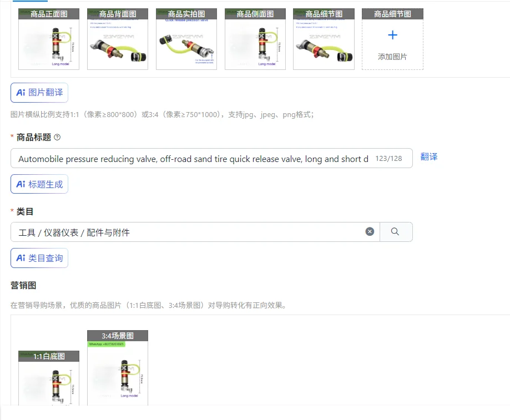Screen dimensions: 510x420
Task: Open the 1:1白底图 marketing image
Action: click(49, 378)
